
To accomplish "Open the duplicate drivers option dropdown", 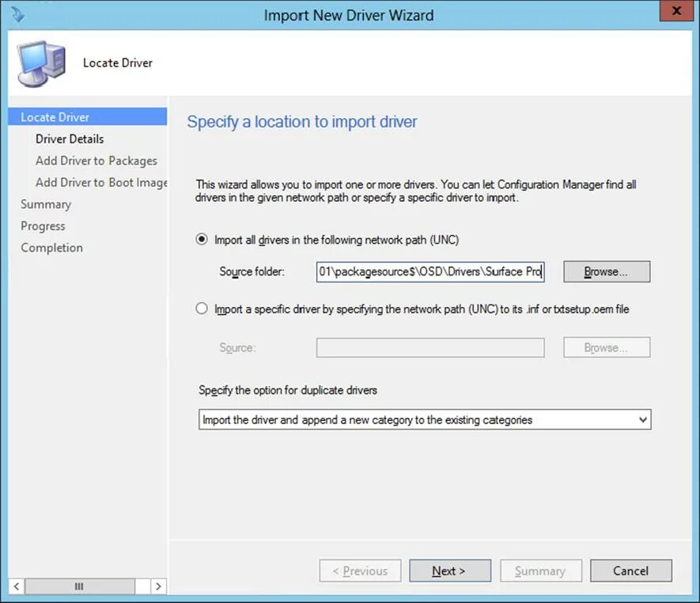I will coord(425,419).
